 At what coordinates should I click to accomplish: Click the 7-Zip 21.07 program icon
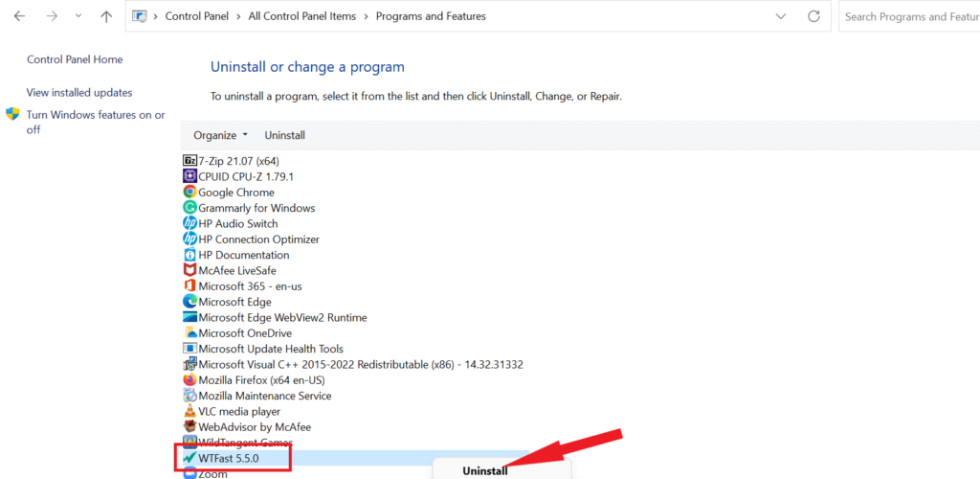189,161
